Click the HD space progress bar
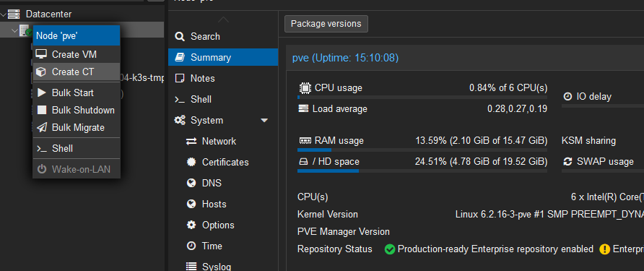644x271 pixels. [x=422, y=171]
